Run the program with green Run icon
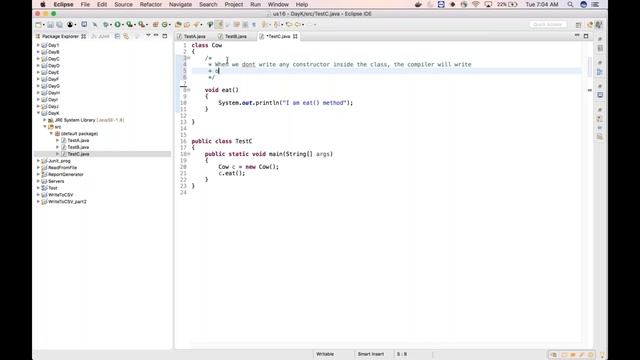The image size is (640, 360). [118, 25]
